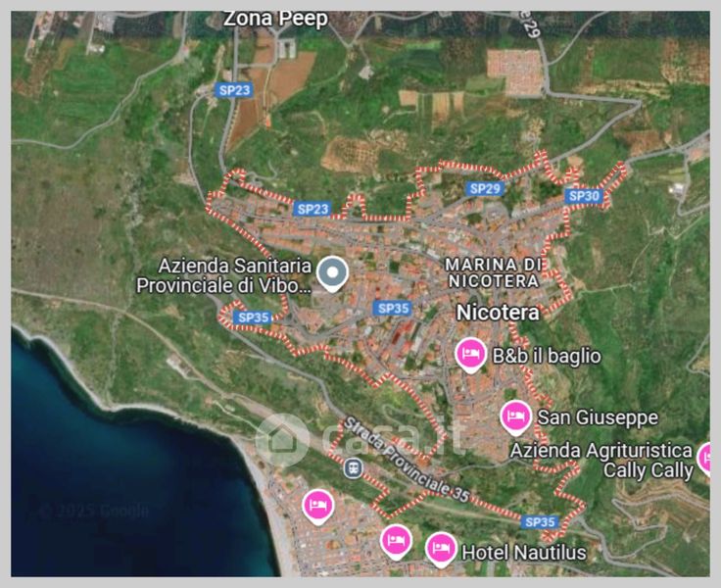Click the SP35 shield in the town center

392,309
